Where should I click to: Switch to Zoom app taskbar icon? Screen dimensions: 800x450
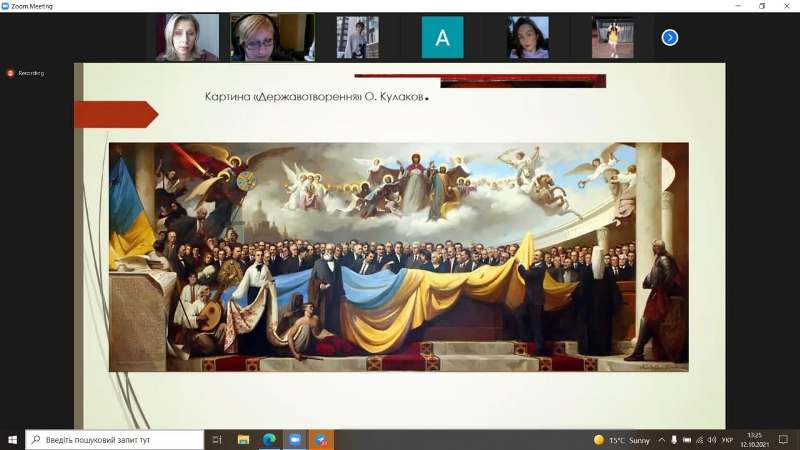pyautogui.click(x=295, y=440)
